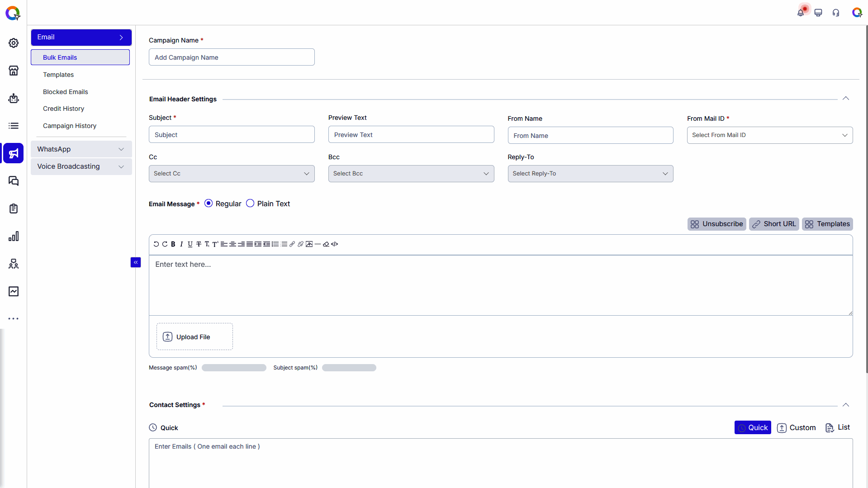Expand the WhatsApp sidebar section
Viewport: 868px width, 488px height.
tap(81, 149)
